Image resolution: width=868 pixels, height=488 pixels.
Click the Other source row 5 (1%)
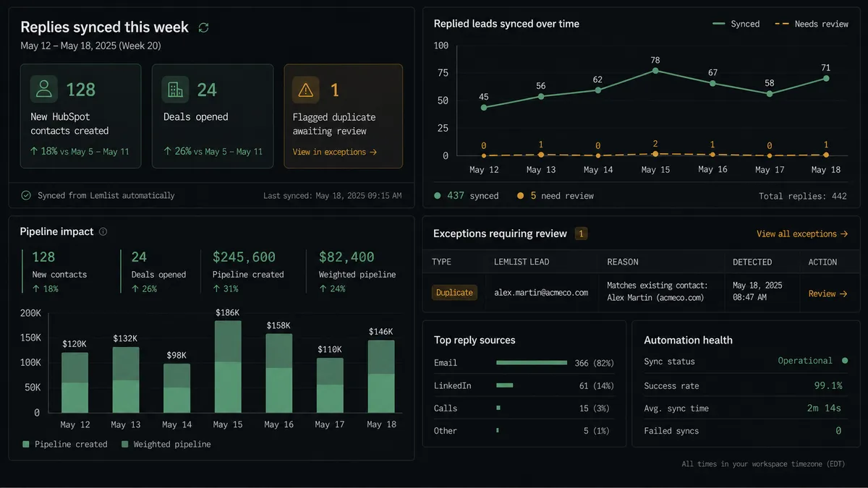tap(524, 431)
